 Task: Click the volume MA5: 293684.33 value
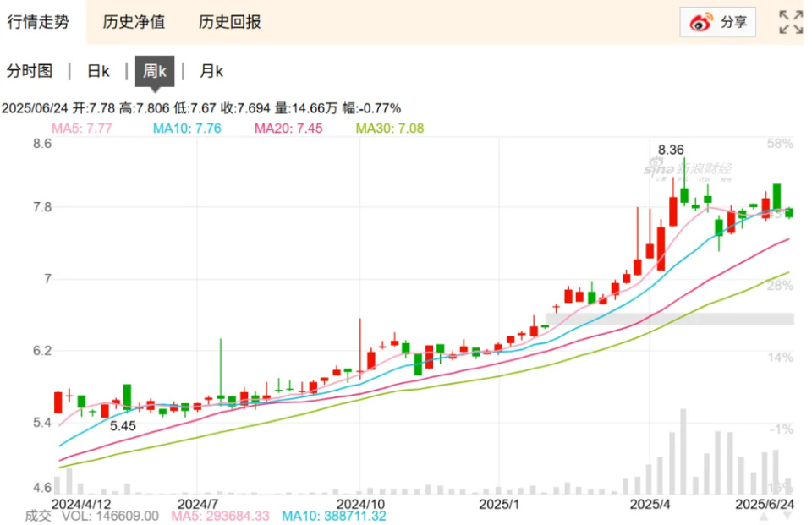[220, 517]
